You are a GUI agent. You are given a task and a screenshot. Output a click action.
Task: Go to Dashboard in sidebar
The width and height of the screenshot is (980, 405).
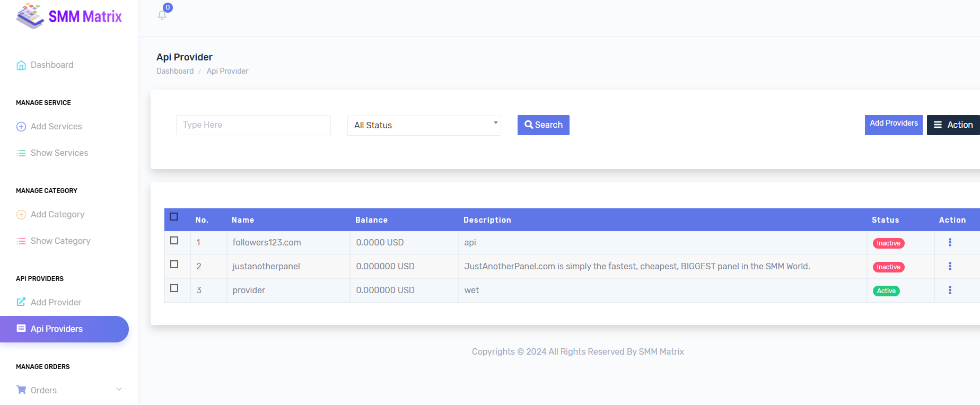[x=52, y=65]
